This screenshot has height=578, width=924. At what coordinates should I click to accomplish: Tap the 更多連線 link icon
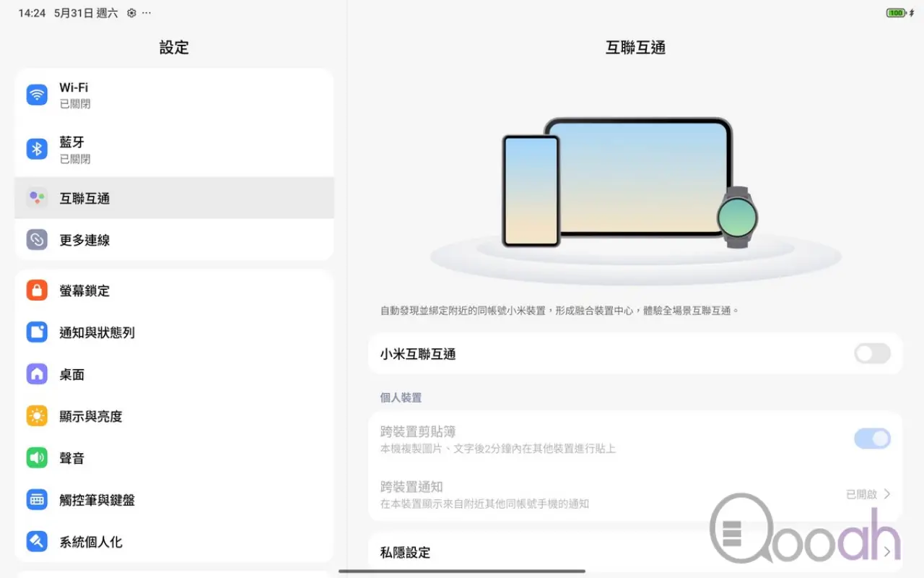click(x=37, y=240)
